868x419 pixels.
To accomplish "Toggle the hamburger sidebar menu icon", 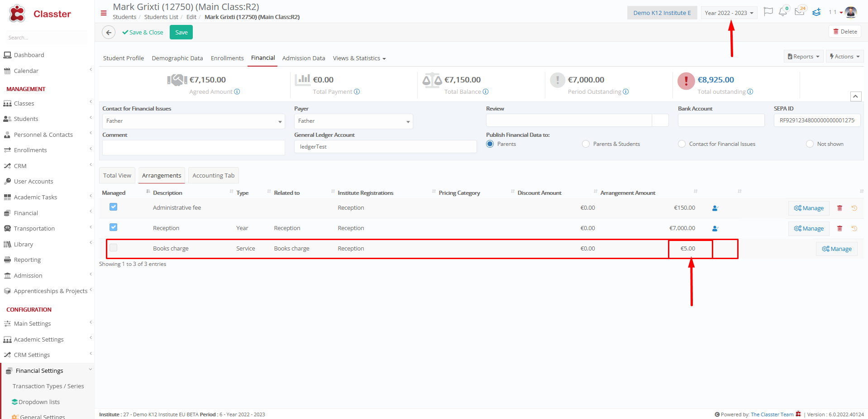I will click(x=104, y=13).
